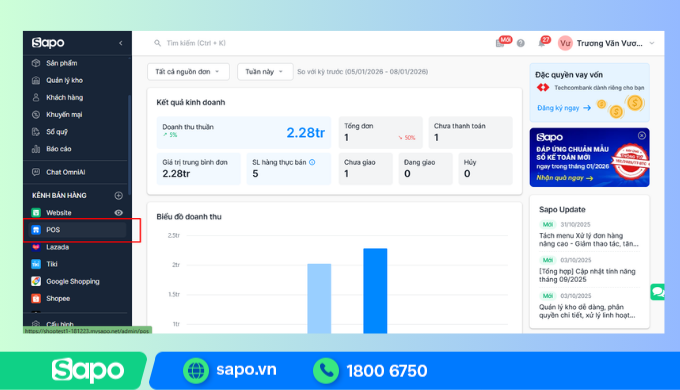Click the Techcombank logo icon
The width and height of the screenshot is (680, 390).
543,88
